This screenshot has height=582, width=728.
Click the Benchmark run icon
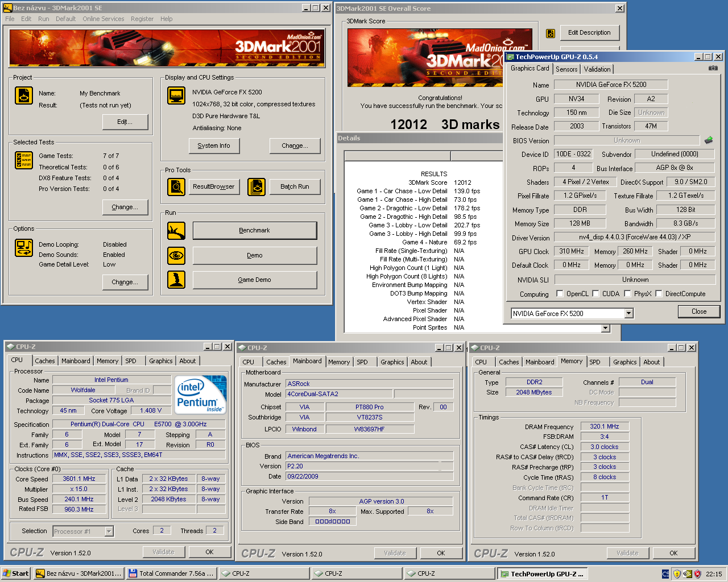point(176,231)
